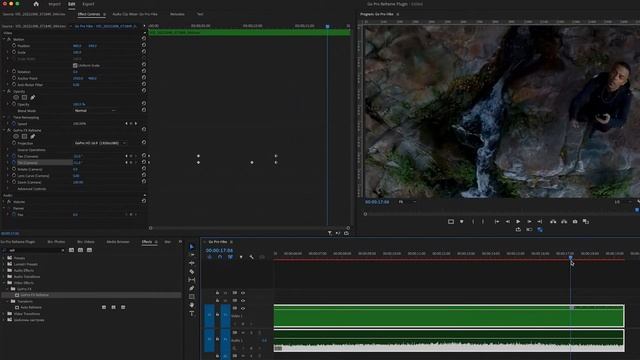Step forward one frame in Program monitor
Viewport: 640px width, 360px height.
(529, 221)
